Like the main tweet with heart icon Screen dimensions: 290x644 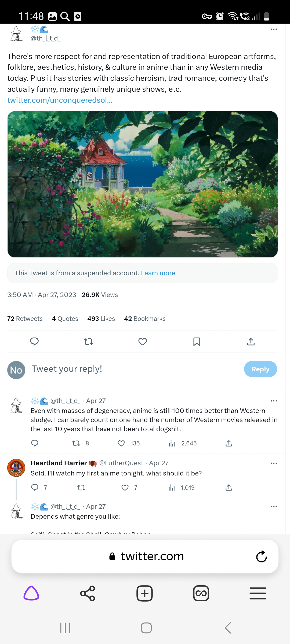point(143,342)
